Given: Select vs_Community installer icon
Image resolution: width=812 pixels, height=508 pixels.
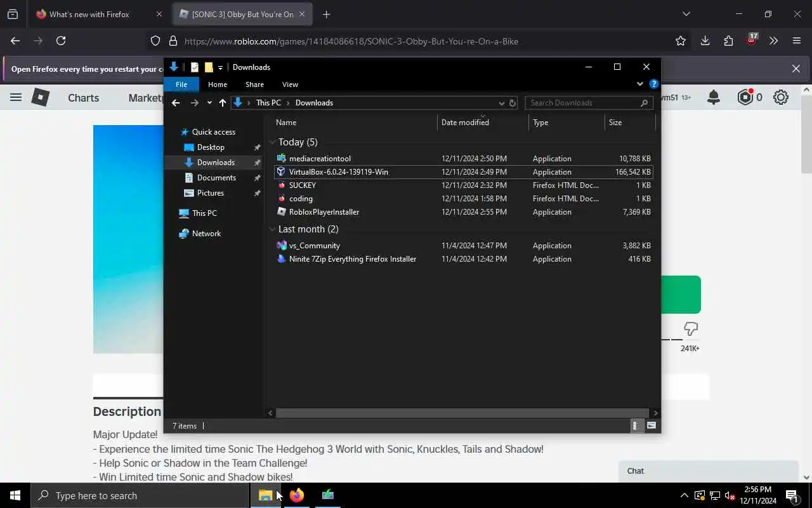Looking at the screenshot, I should 281,245.
